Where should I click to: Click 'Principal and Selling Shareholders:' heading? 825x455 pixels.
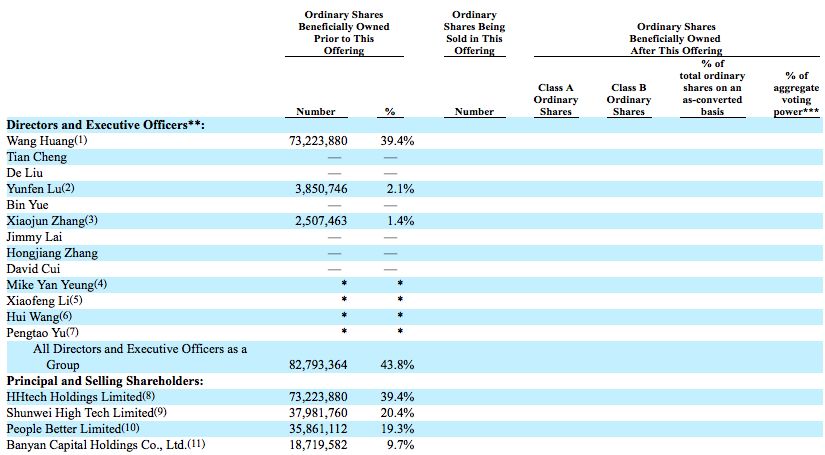105,381
